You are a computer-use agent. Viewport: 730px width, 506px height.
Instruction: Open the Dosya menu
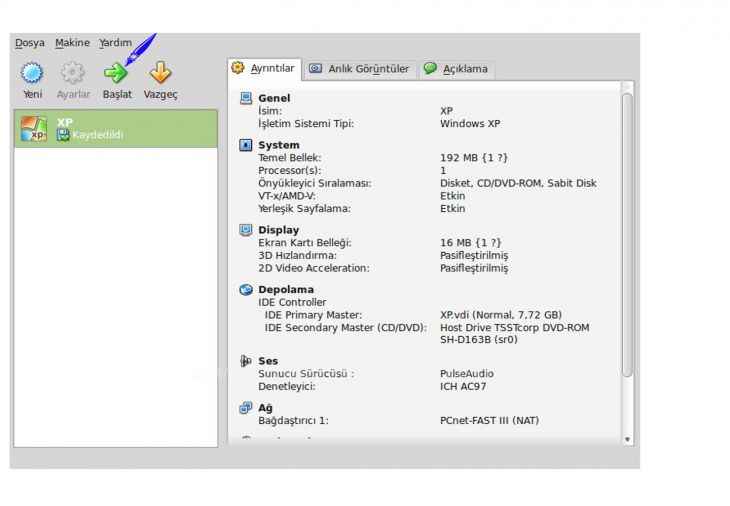pyautogui.click(x=30, y=43)
